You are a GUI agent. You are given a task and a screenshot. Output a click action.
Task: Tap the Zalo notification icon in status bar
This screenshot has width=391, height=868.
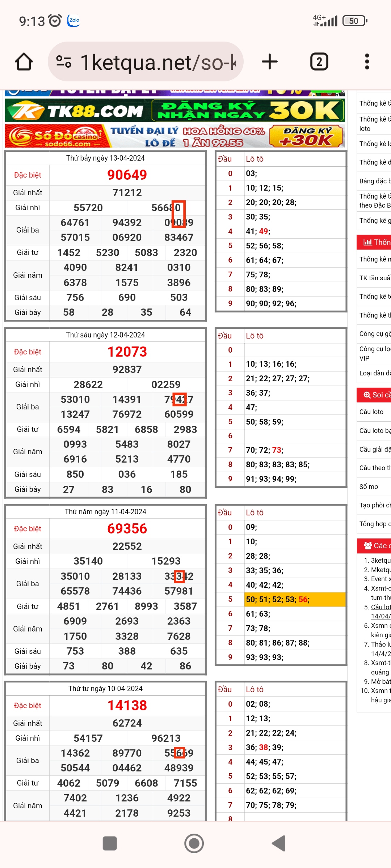point(73,21)
